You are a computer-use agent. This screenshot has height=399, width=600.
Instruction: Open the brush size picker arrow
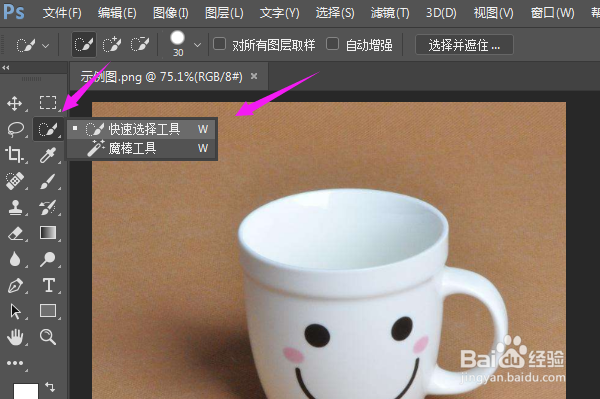(197, 45)
